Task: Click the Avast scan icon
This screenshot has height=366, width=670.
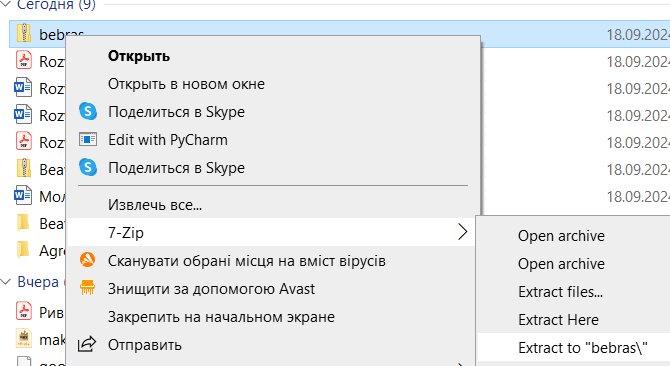Action: 88,260
